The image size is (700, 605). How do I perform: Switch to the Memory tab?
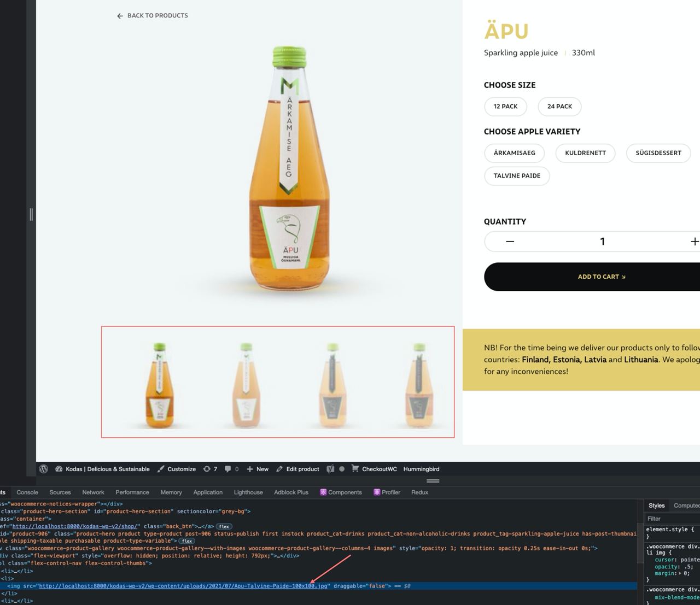click(171, 492)
